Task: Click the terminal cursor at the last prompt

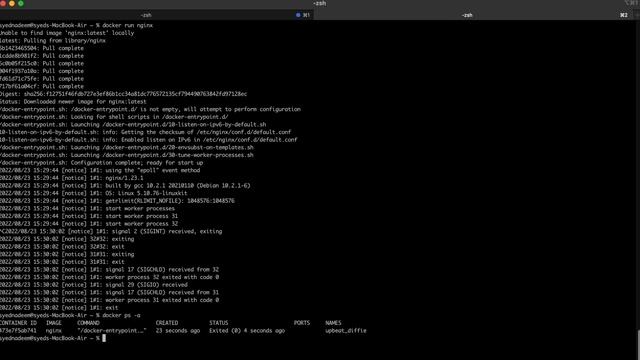Action: [104, 338]
